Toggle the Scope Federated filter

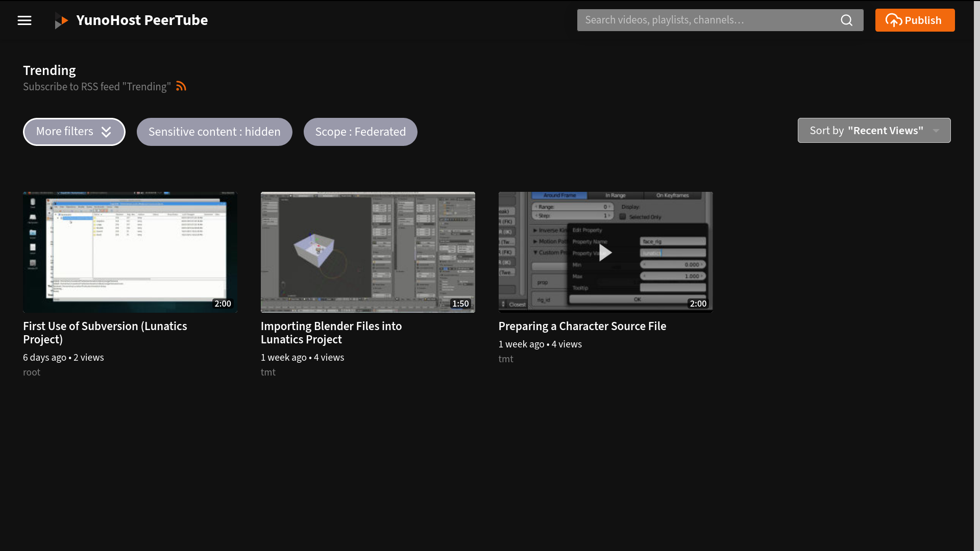tap(360, 132)
